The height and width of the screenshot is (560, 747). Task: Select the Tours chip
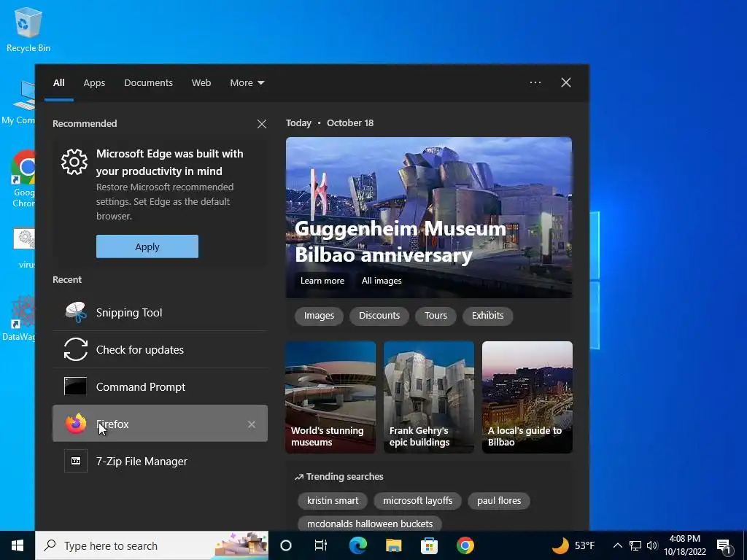436,316
